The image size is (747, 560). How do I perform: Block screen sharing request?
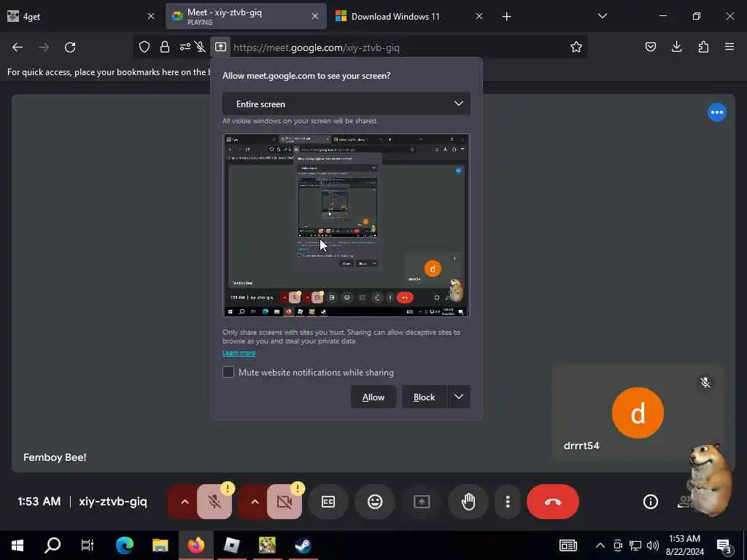click(424, 397)
